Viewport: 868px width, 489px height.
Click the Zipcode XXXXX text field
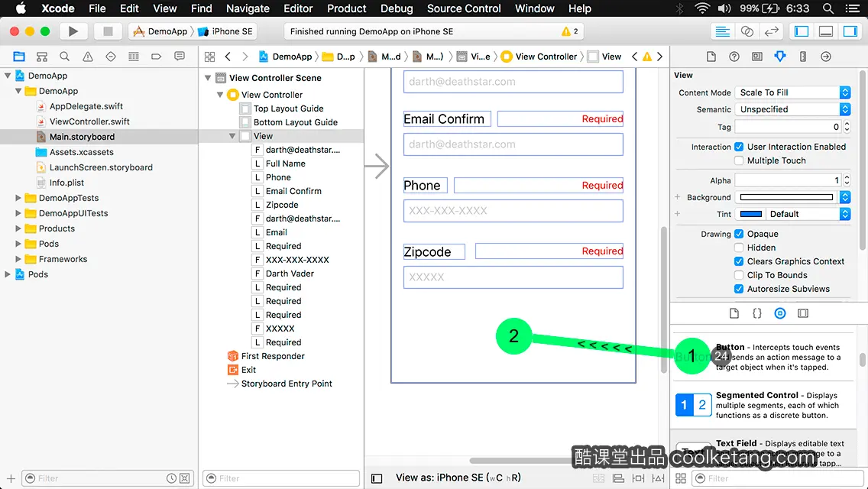(x=513, y=277)
